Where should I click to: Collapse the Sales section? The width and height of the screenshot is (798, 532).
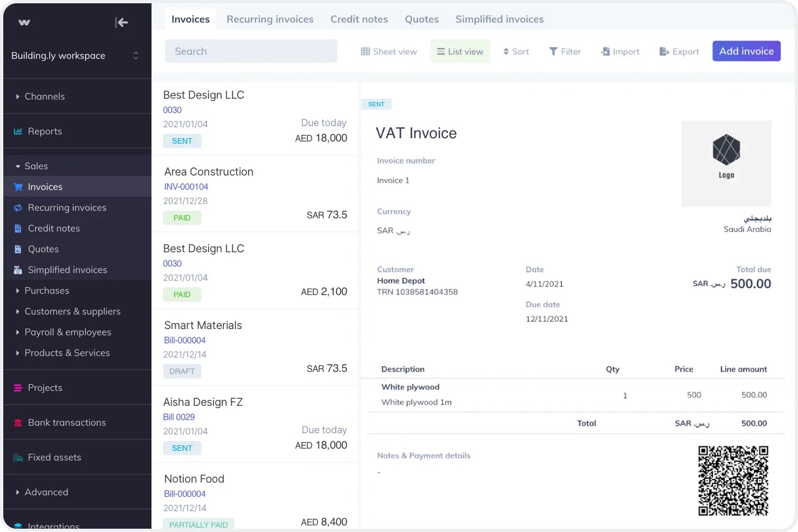click(x=36, y=166)
